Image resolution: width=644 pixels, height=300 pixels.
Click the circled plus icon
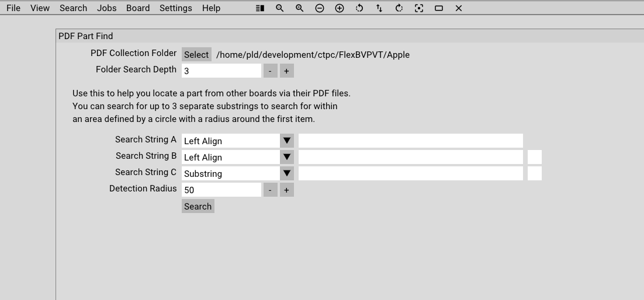(x=340, y=8)
